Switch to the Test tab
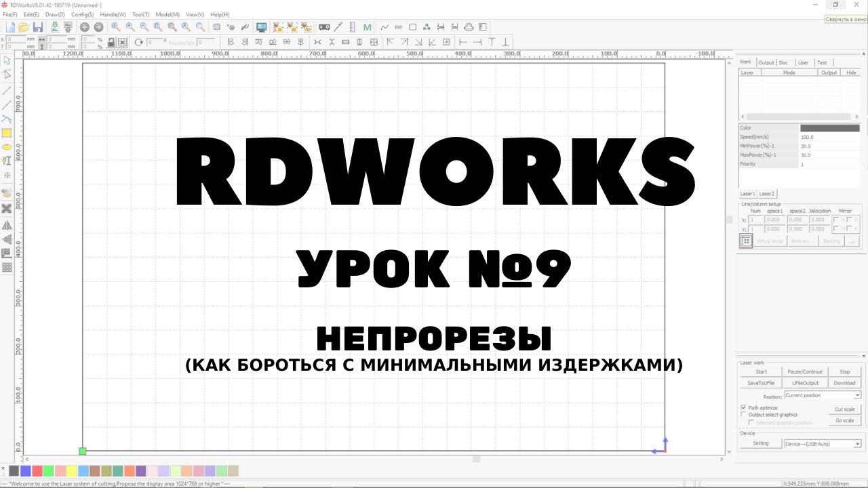Screen dimensions: 868x488 [822, 62]
